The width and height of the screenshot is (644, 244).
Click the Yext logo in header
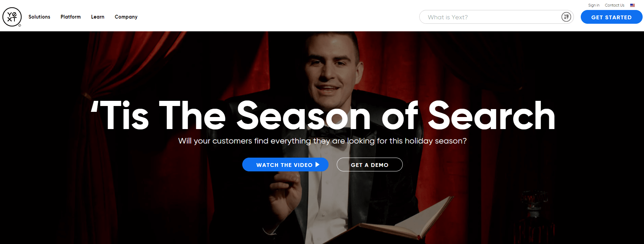[12, 17]
